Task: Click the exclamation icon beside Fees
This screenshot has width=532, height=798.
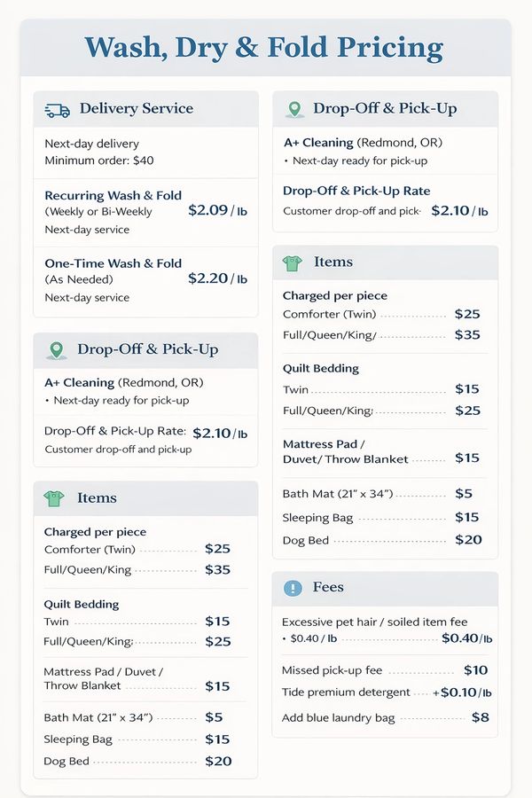Action: pos(293,588)
